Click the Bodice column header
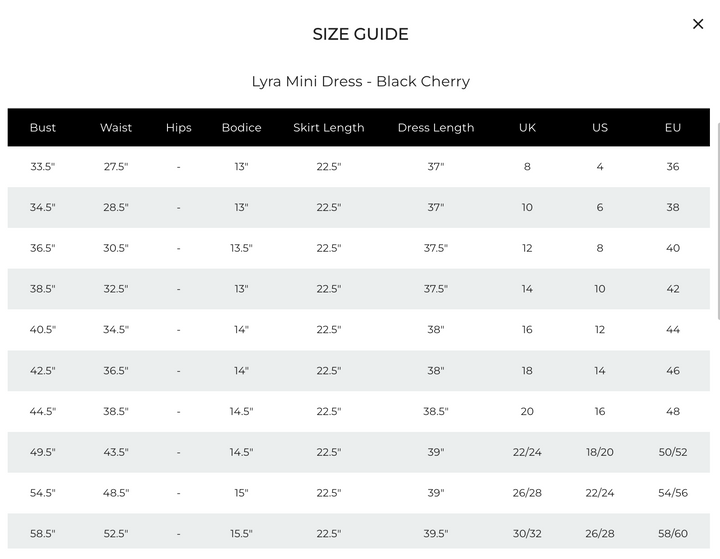The width and height of the screenshot is (720, 559). [x=242, y=128]
